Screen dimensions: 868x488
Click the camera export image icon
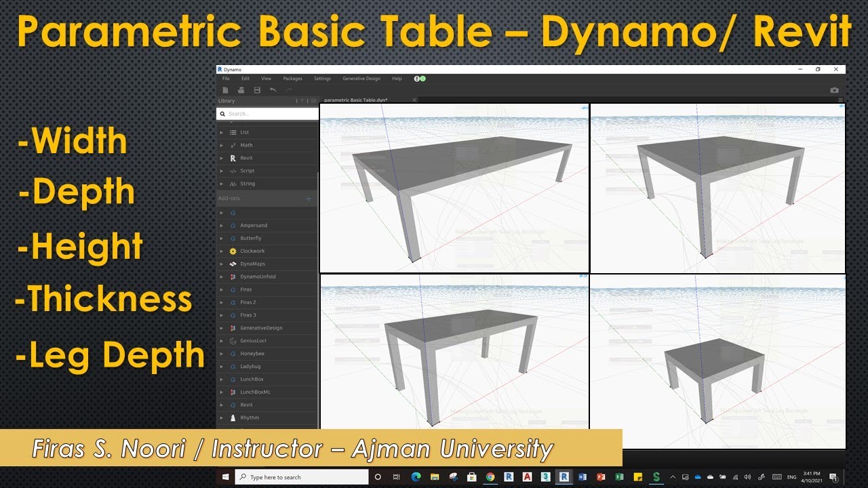pyautogui.click(x=834, y=90)
